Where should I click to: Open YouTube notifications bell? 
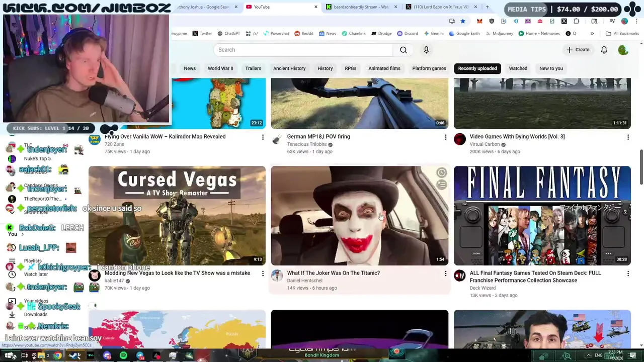[604, 50]
